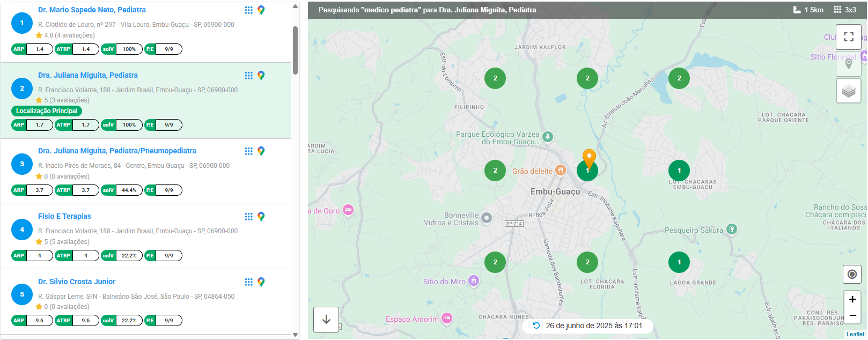Toggle the location marker button on map
The image size is (868, 340).
pyautogui.click(x=848, y=64)
